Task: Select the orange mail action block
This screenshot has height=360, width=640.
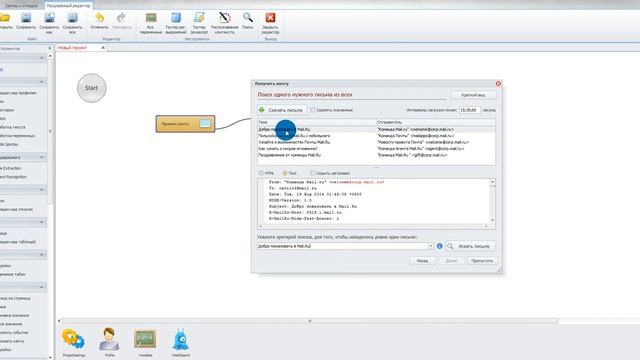Action: pos(185,124)
